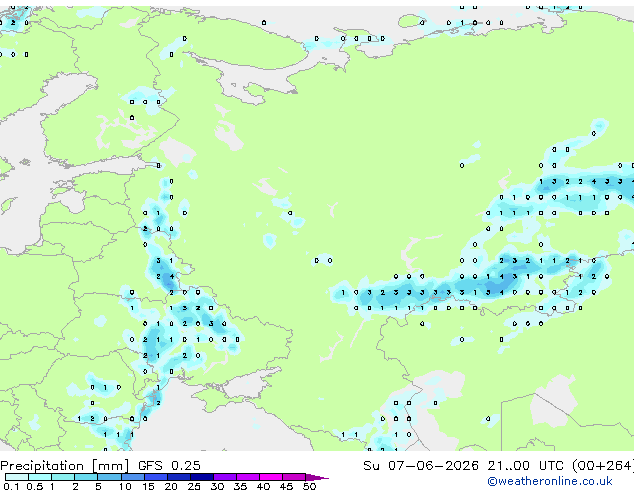Select the 20–25 mm legend swatch
The width and height of the screenshot is (634, 490).
click(179, 477)
